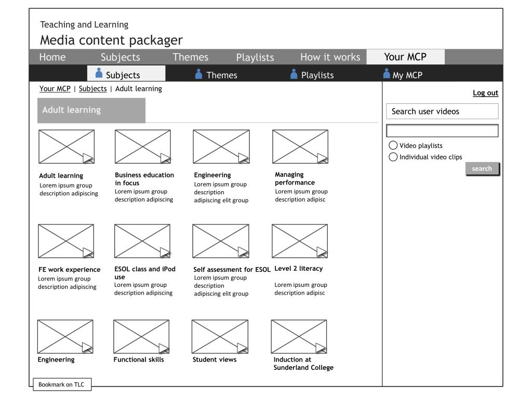Screen dimensions: 532x399
Task: Click play arrow on Business education in focus thumbnail
Action: (165, 158)
